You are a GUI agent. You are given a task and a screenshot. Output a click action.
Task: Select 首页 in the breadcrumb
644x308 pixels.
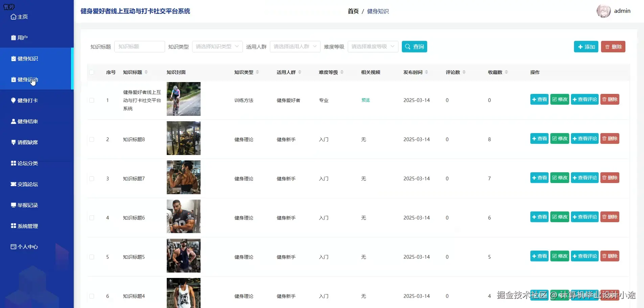[352, 11]
